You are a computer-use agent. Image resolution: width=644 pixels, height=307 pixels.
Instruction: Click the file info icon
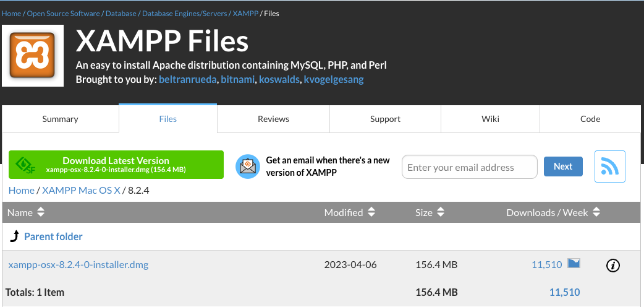point(612,266)
